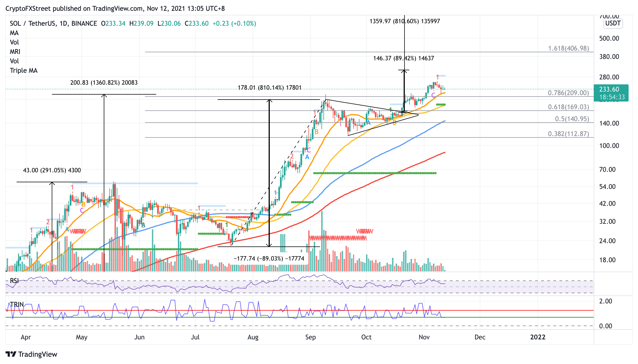Screen dimensions: 638x364
Task: Click the RSI pane label
Action: click(14, 281)
